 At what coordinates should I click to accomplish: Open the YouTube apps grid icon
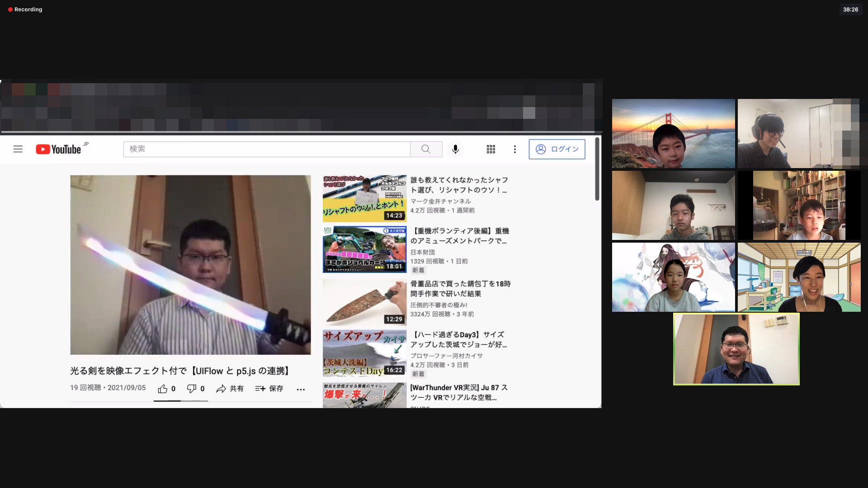pos(491,149)
